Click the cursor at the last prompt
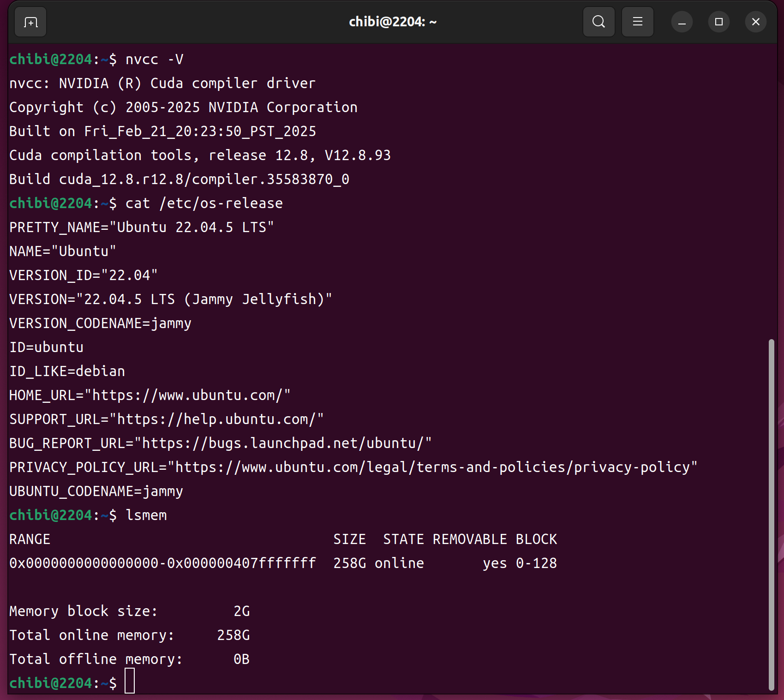The height and width of the screenshot is (700, 784). point(130,681)
